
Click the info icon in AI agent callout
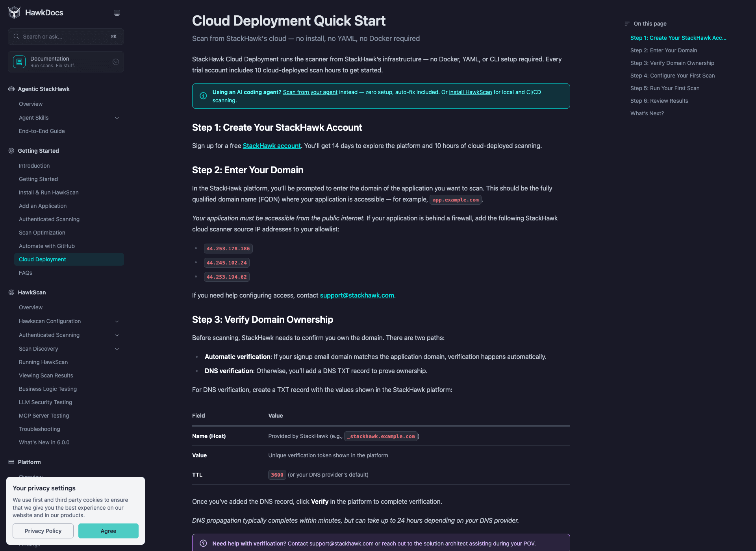[203, 96]
